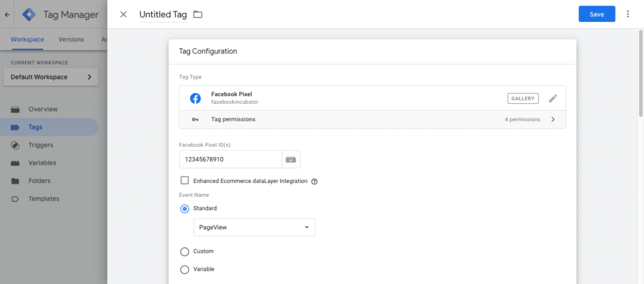This screenshot has width=644, height=284.
Task: Click the Variables sidebar icon
Action: pos(15,163)
